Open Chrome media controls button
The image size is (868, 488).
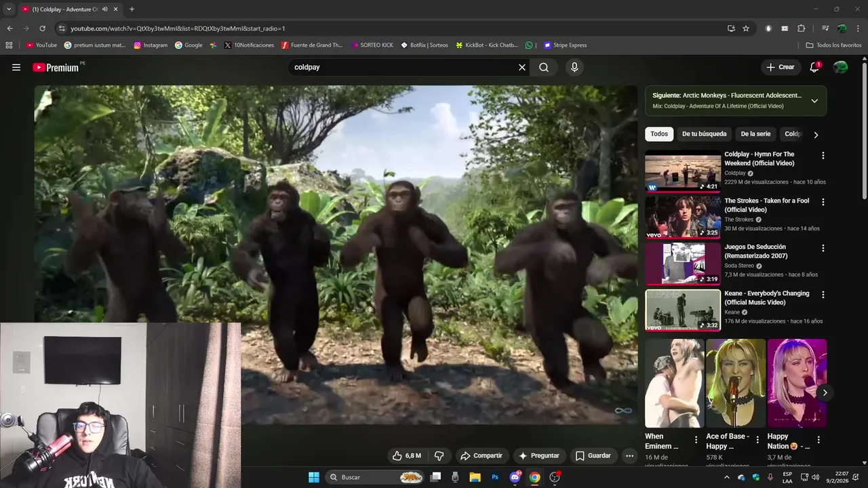[825, 28]
